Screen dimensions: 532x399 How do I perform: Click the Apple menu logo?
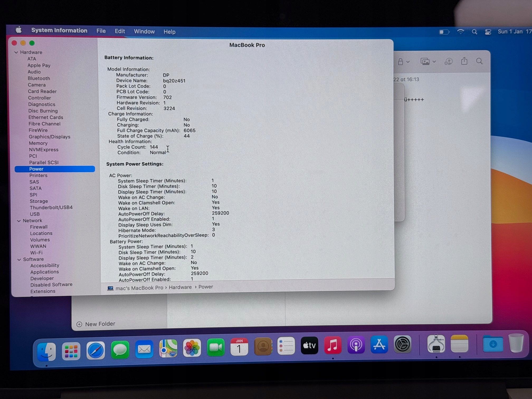[18, 30]
